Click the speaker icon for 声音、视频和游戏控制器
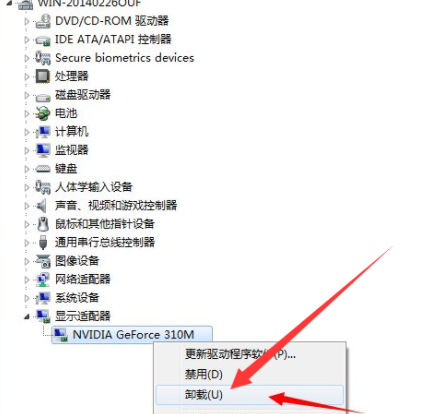Screen dimensions: 428x414 point(42,206)
